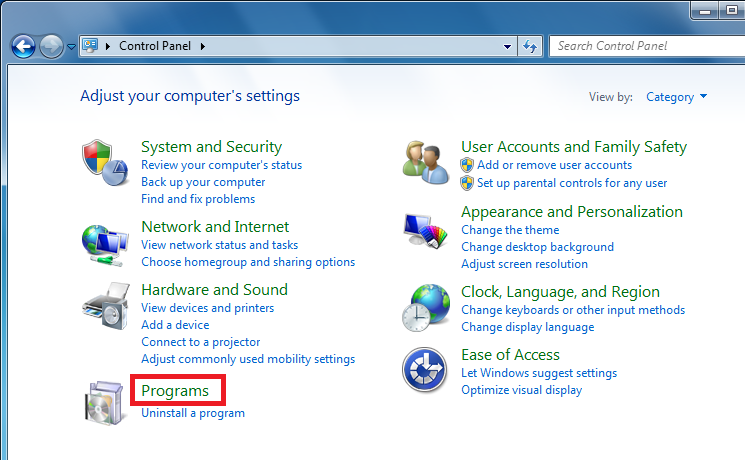Click the Back navigation arrow button
The image size is (745, 460).
coord(24,46)
